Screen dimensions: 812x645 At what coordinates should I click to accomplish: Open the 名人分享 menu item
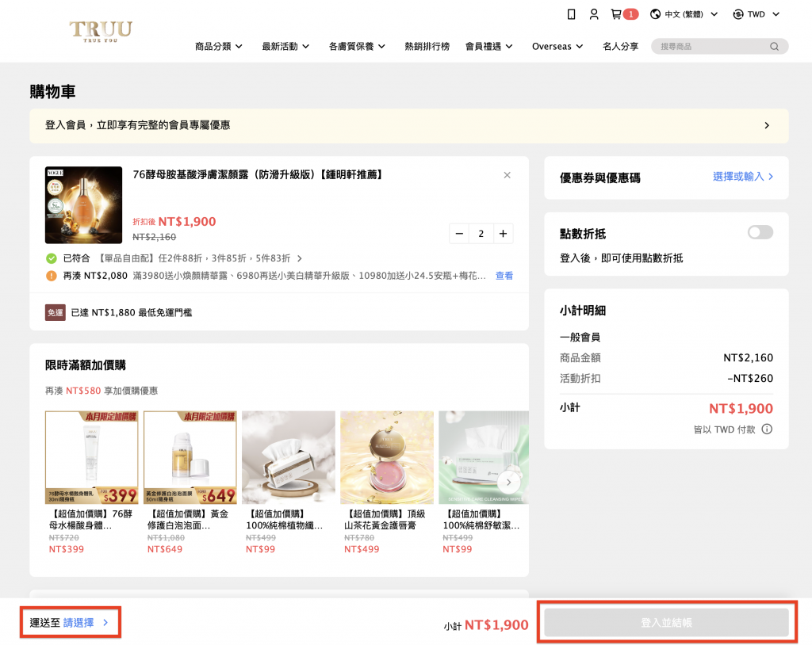click(620, 47)
